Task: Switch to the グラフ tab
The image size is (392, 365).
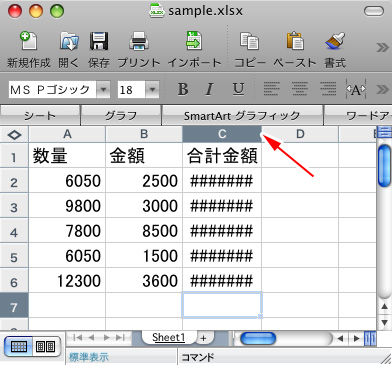Action: tap(121, 116)
